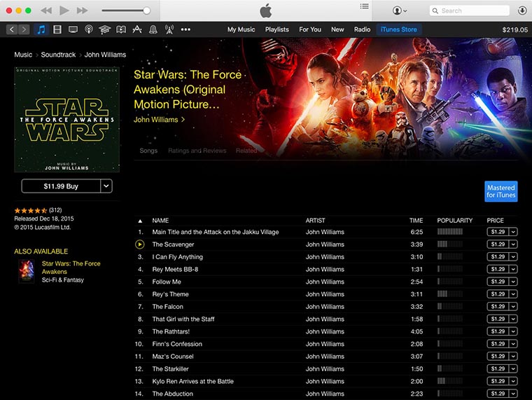Open the John Williams artist link under title

click(x=159, y=120)
